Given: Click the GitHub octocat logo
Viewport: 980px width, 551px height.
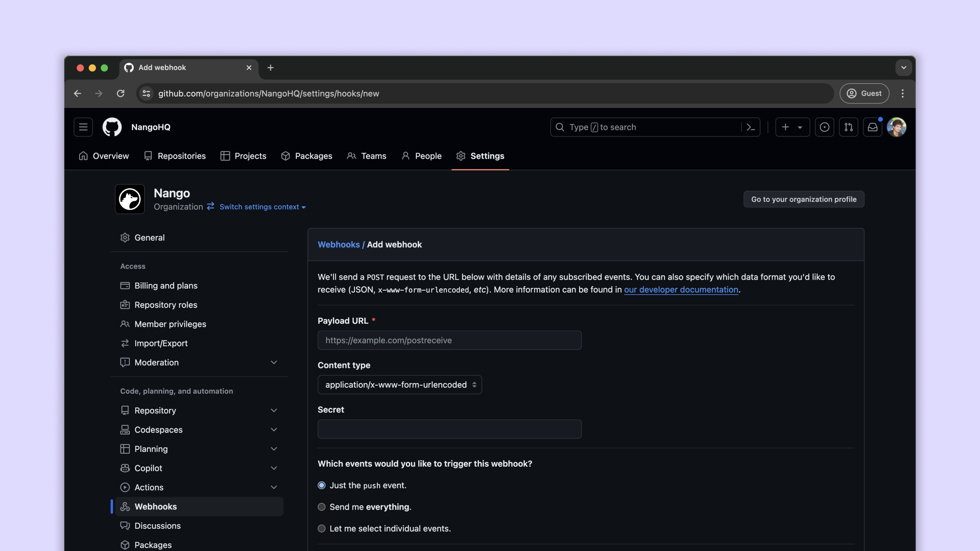Looking at the screenshot, I should (112, 127).
